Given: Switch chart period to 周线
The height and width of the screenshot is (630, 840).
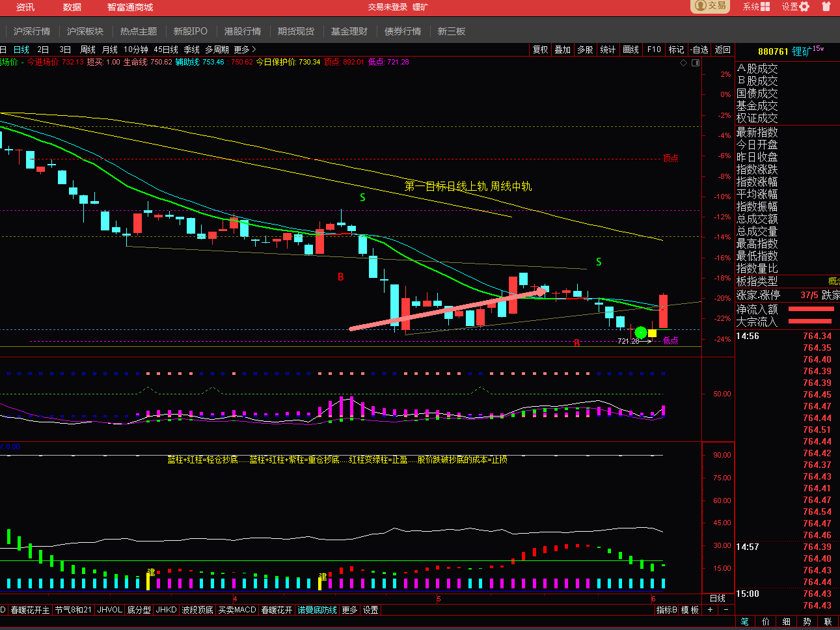Looking at the screenshot, I should 88,49.
